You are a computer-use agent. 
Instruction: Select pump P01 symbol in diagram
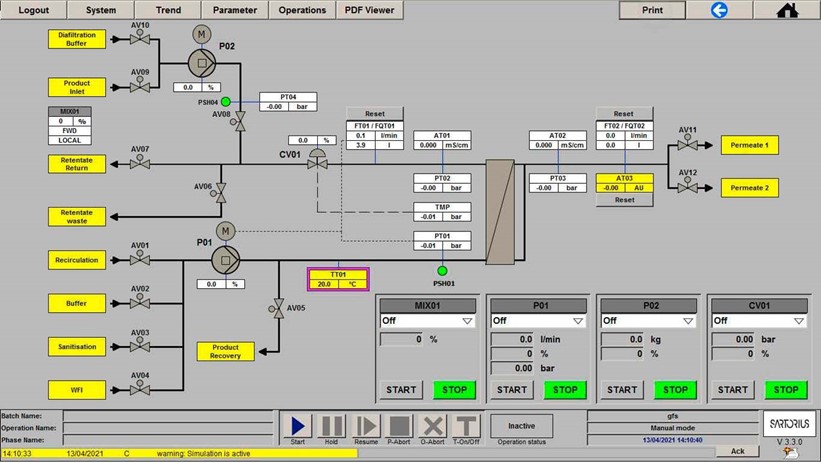tap(226, 258)
